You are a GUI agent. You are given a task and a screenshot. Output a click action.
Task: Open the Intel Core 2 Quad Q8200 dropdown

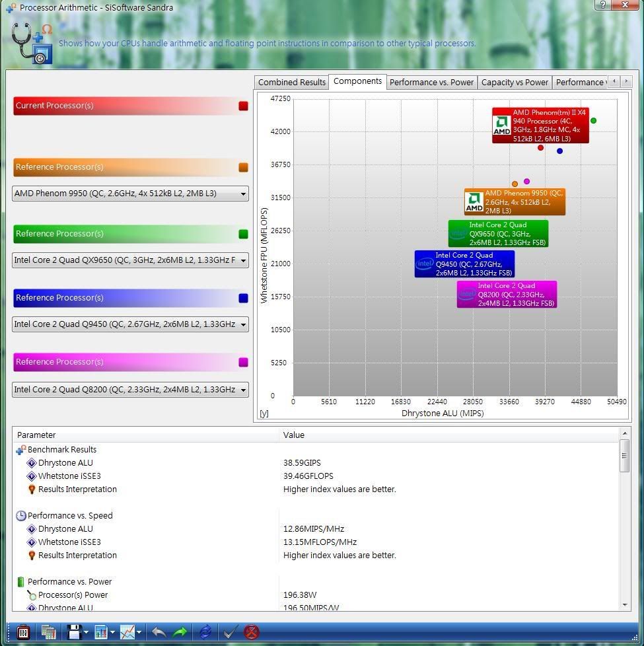coord(130,389)
